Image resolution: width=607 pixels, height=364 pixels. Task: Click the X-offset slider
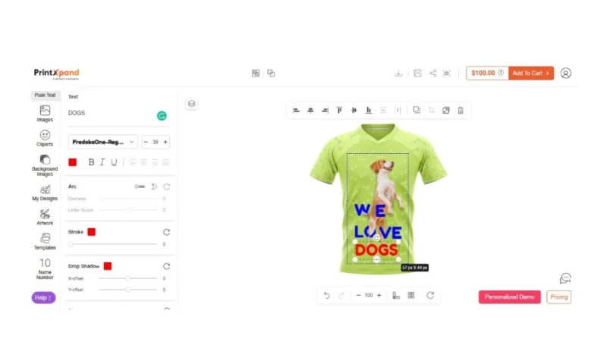[x=127, y=278]
